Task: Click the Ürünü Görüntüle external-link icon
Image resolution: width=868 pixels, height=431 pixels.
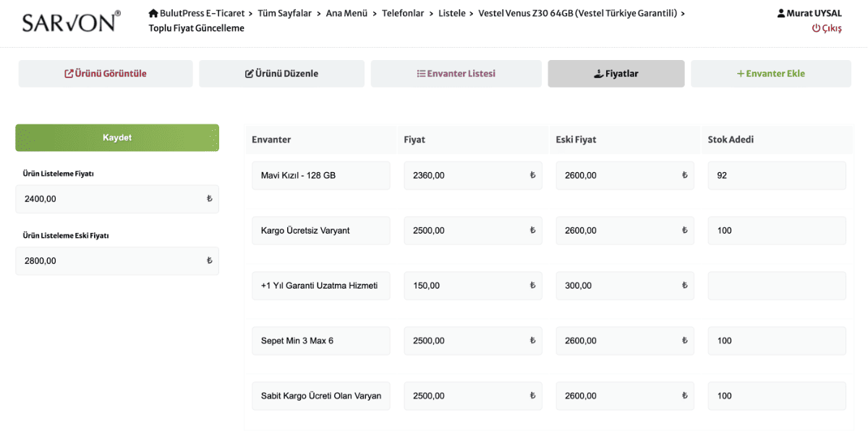Action: tap(69, 74)
